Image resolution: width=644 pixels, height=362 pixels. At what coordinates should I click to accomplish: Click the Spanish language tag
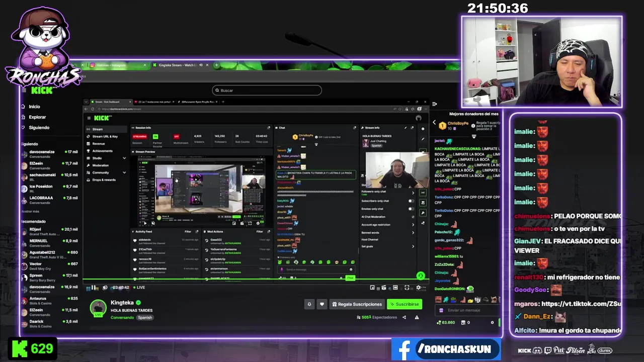145,318
